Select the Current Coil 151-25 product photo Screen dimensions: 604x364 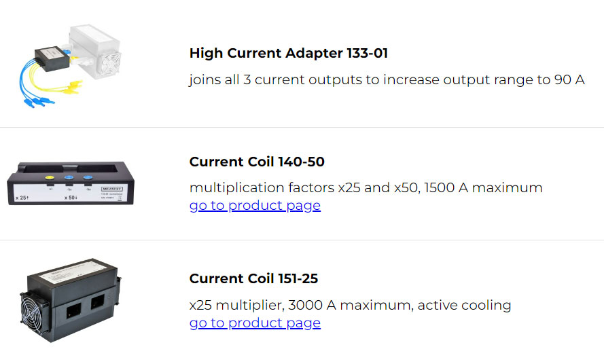click(x=70, y=300)
